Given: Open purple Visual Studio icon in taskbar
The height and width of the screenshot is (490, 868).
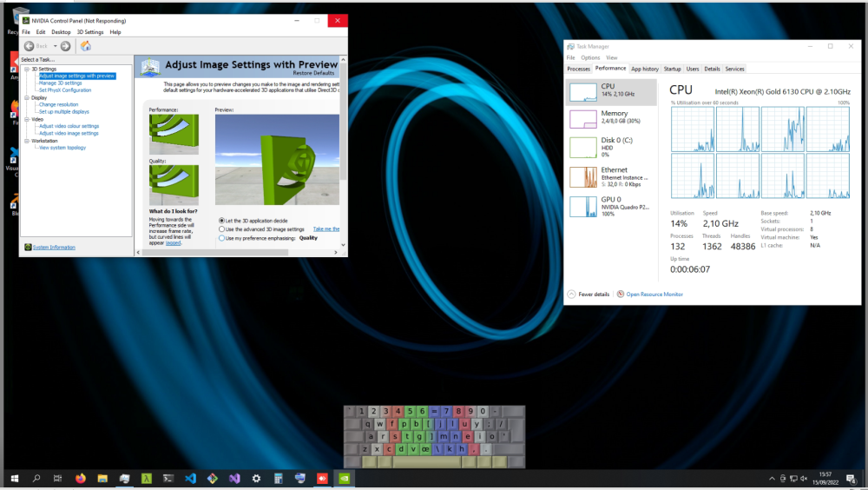Looking at the screenshot, I should tap(234, 479).
